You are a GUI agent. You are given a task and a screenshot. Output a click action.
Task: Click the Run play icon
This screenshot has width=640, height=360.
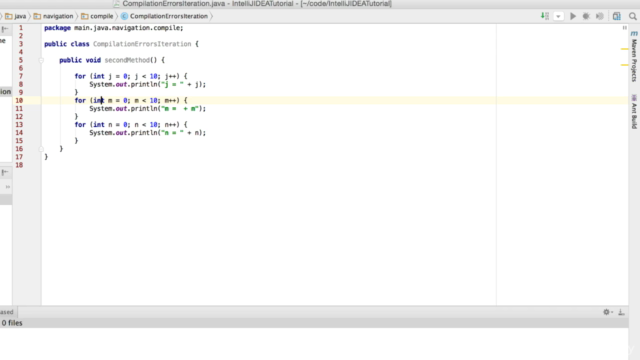[573, 16]
